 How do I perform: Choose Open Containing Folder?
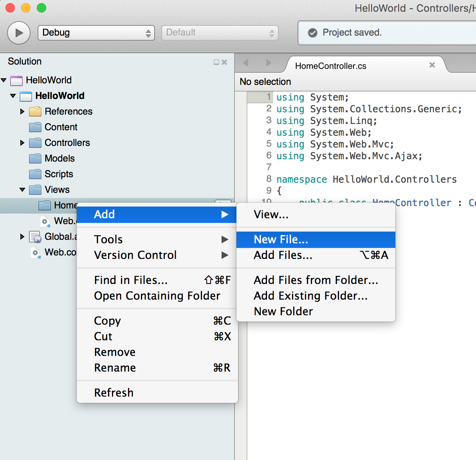click(x=157, y=296)
